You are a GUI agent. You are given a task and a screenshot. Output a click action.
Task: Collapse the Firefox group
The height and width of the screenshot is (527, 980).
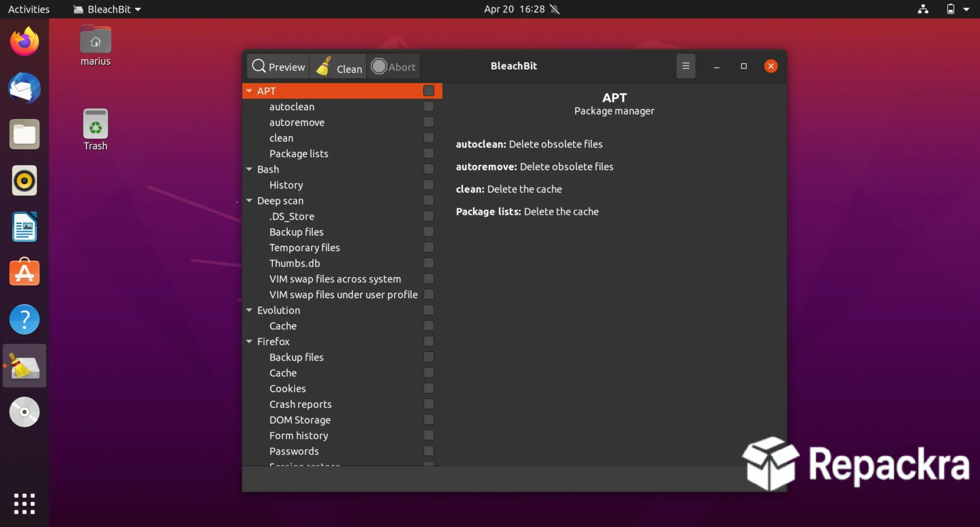point(249,341)
